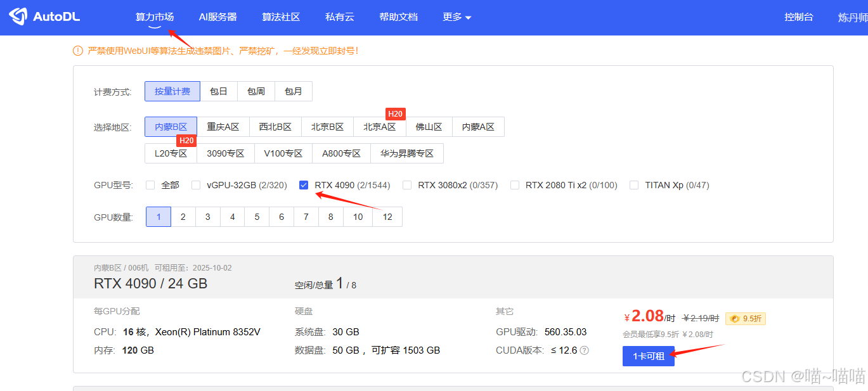Select the 西北B区 region
This screenshot has height=391, width=868.
275,127
